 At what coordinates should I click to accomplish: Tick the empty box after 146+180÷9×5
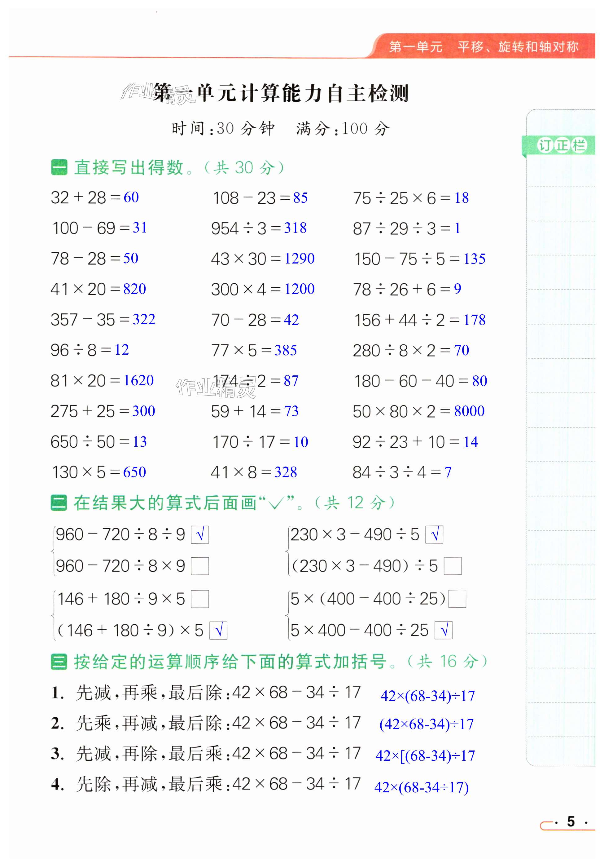[x=200, y=599]
